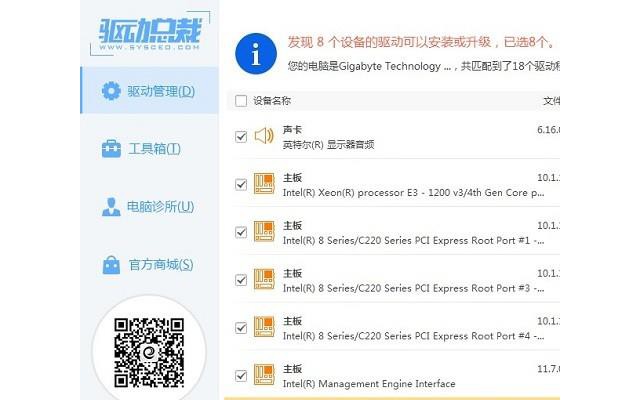640x400 pixels.
Task: Select Intel(R) Management Engine Interface text
Action: pyautogui.click(x=369, y=384)
